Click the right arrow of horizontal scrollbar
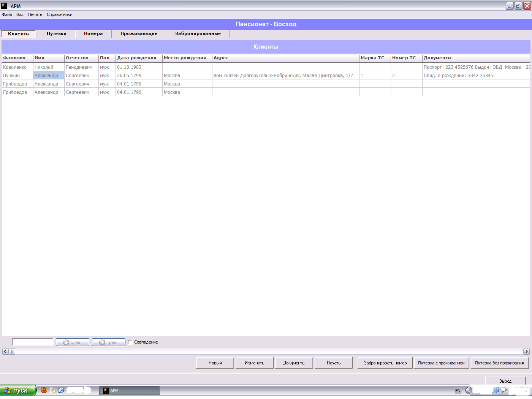 pos(526,351)
